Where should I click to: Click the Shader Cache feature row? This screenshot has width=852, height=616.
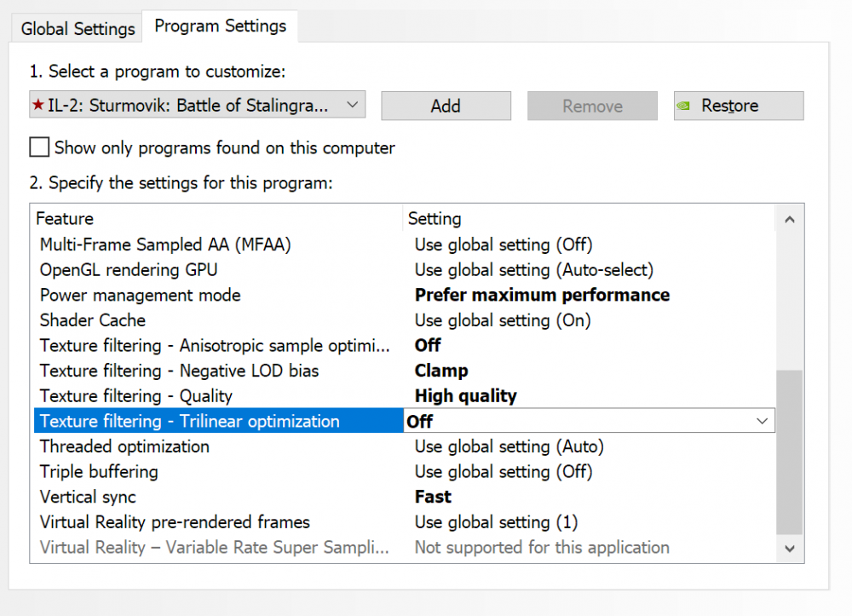click(93, 320)
